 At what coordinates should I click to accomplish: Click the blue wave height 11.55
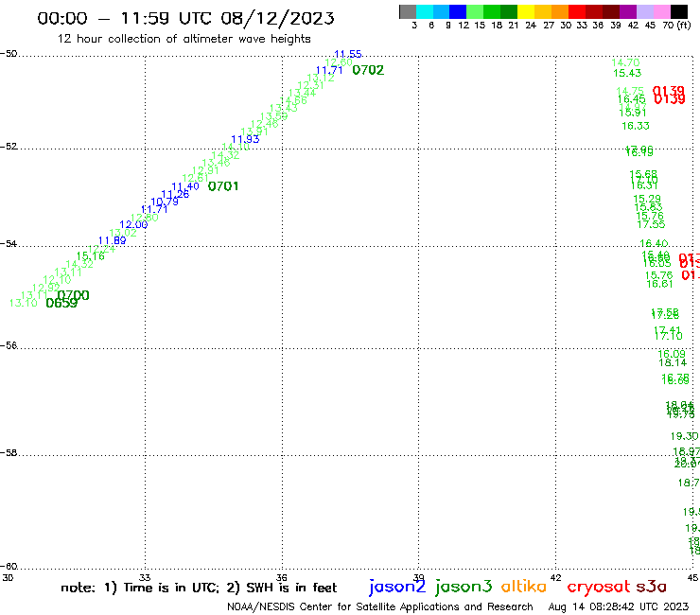click(348, 54)
